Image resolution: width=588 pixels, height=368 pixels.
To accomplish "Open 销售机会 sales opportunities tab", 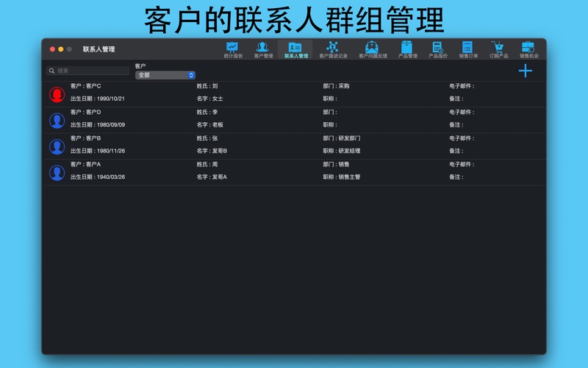I will click(x=528, y=49).
